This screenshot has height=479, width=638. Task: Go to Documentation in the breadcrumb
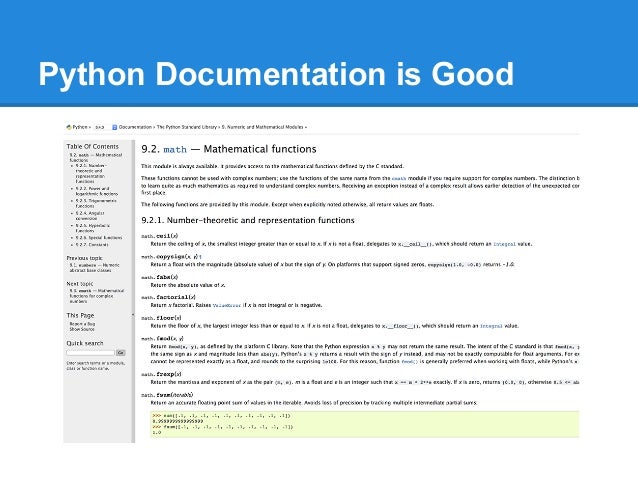click(x=135, y=127)
